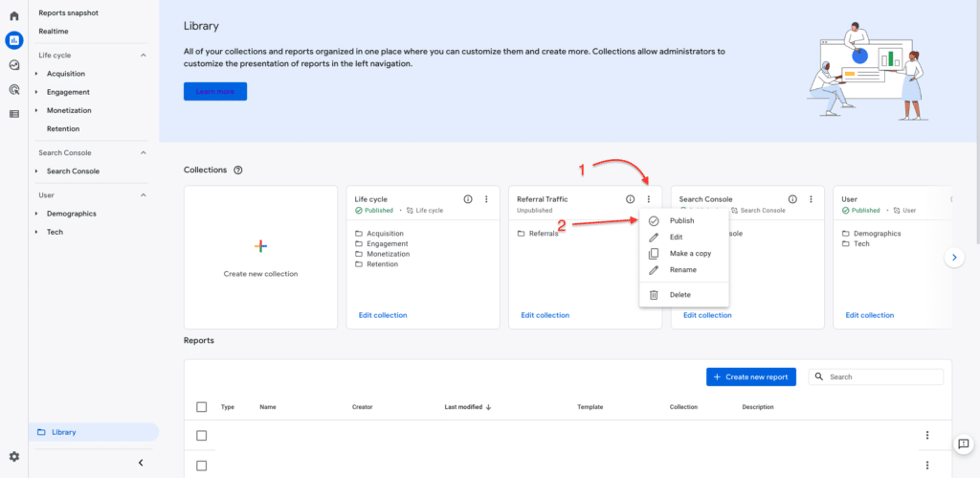Viewport: 980px width, 478px height.
Task: Expand Engagement in the sidebar
Action: point(37,92)
